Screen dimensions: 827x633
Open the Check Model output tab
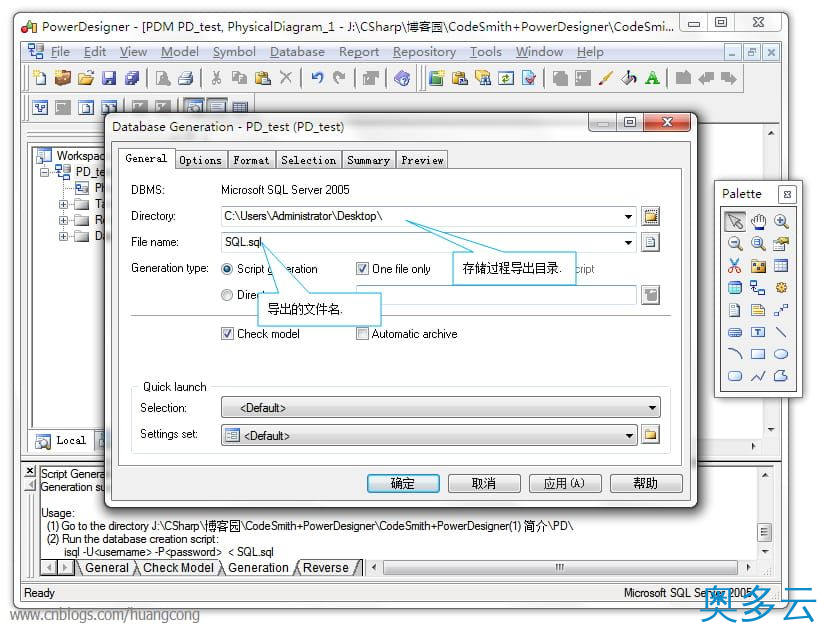coord(178,568)
